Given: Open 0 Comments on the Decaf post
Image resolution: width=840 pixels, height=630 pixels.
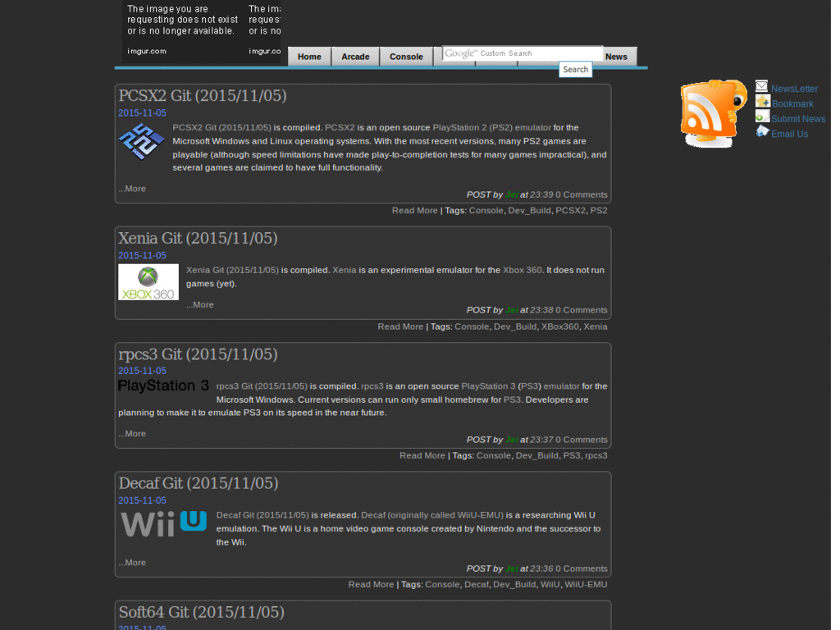Looking at the screenshot, I should 582,569.
